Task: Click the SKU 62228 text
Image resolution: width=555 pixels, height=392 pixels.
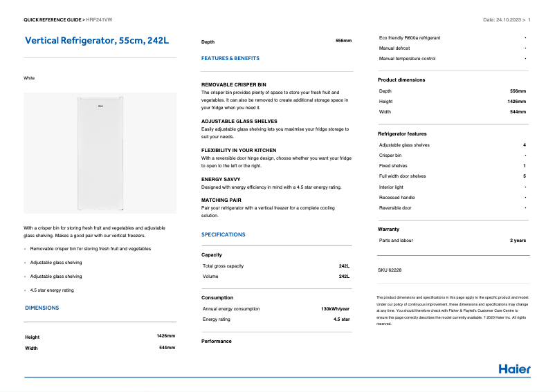Action: pos(390,270)
